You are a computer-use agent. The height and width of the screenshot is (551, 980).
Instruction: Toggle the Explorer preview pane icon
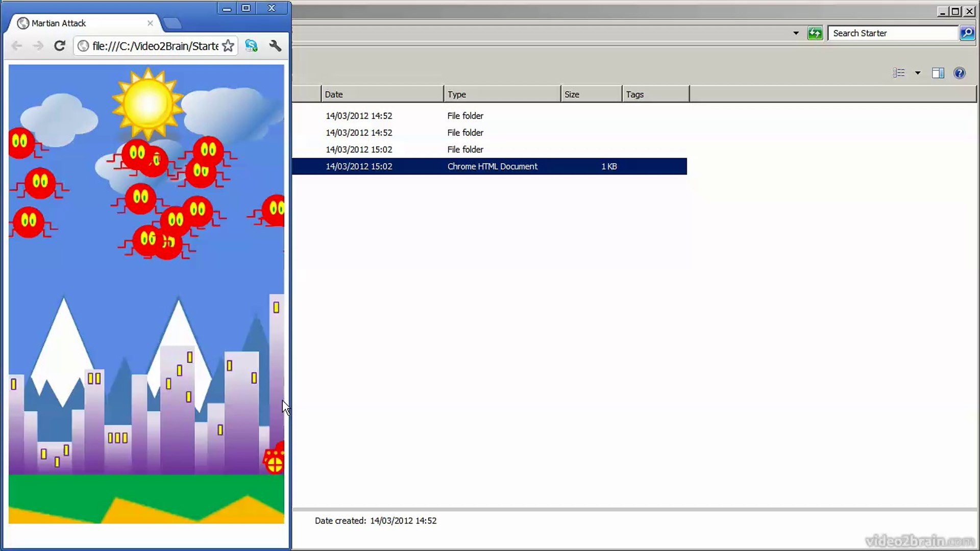(938, 73)
